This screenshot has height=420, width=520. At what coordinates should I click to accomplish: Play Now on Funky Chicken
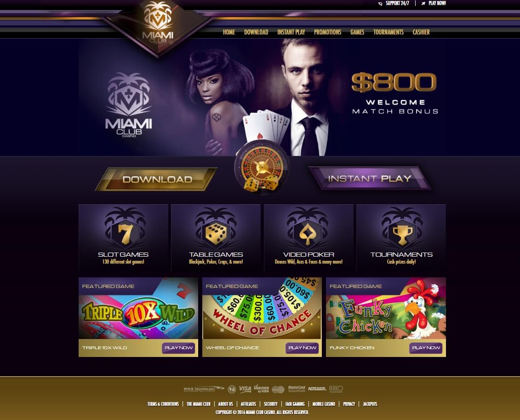(x=426, y=348)
